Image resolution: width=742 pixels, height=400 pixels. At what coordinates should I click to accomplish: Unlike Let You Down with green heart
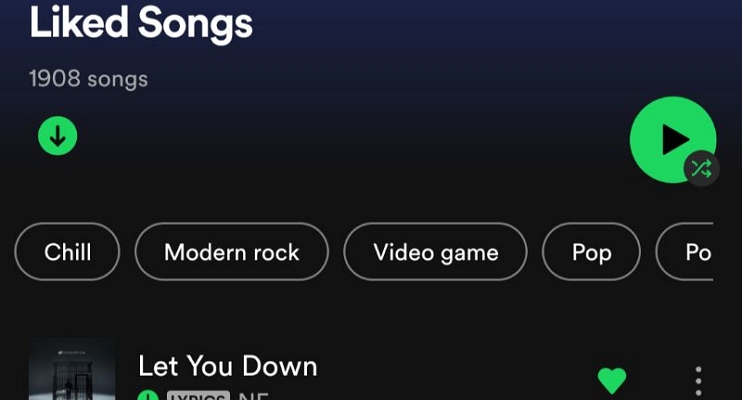pyautogui.click(x=612, y=380)
